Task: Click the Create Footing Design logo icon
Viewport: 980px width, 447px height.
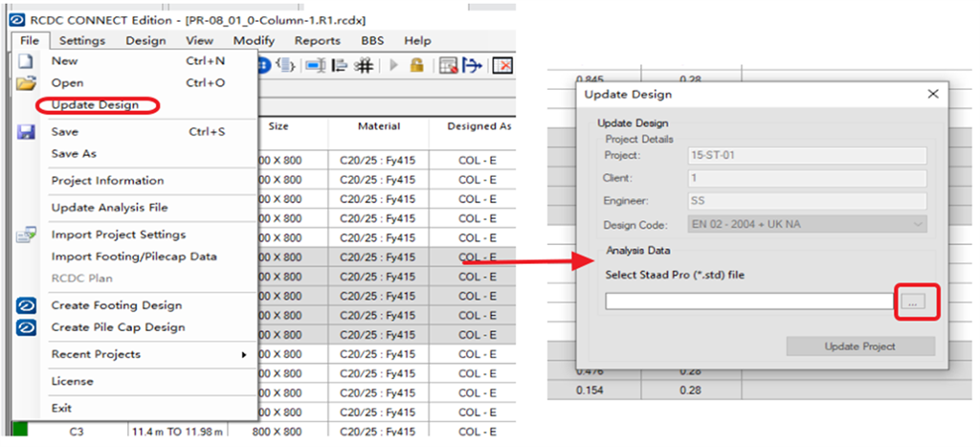Action: (26, 305)
